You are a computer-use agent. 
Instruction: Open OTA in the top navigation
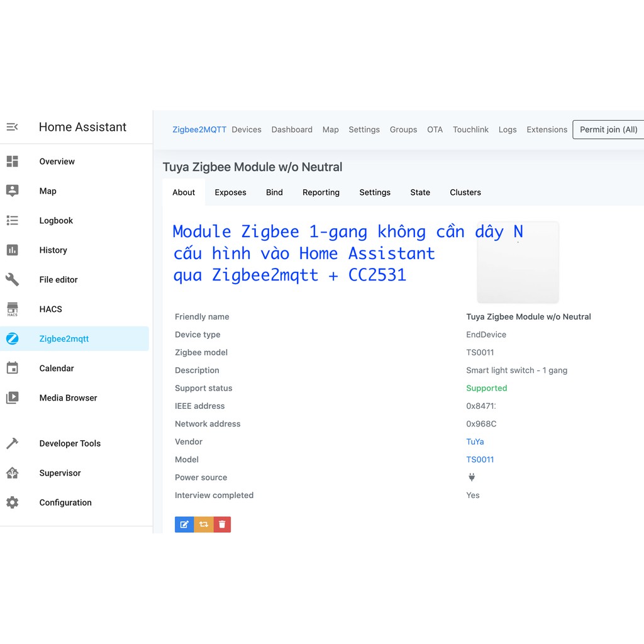[x=435, y=130]
